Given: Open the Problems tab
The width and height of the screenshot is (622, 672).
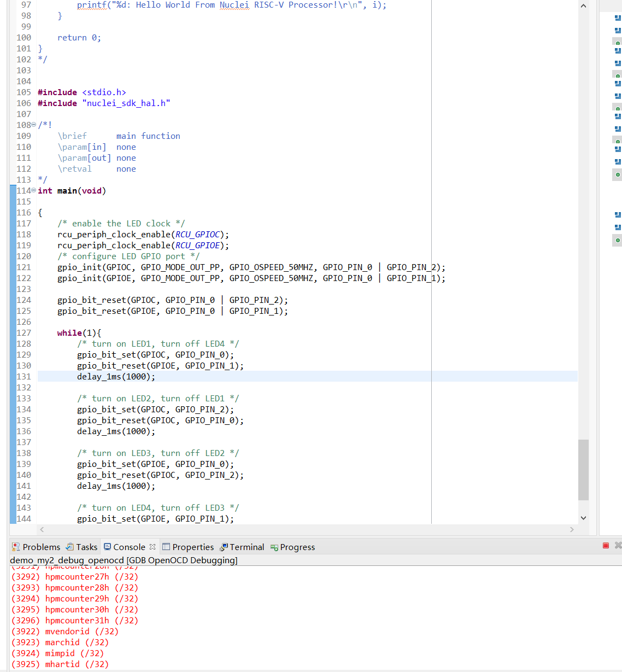Looking at the screenshot, I should [36, 547].
